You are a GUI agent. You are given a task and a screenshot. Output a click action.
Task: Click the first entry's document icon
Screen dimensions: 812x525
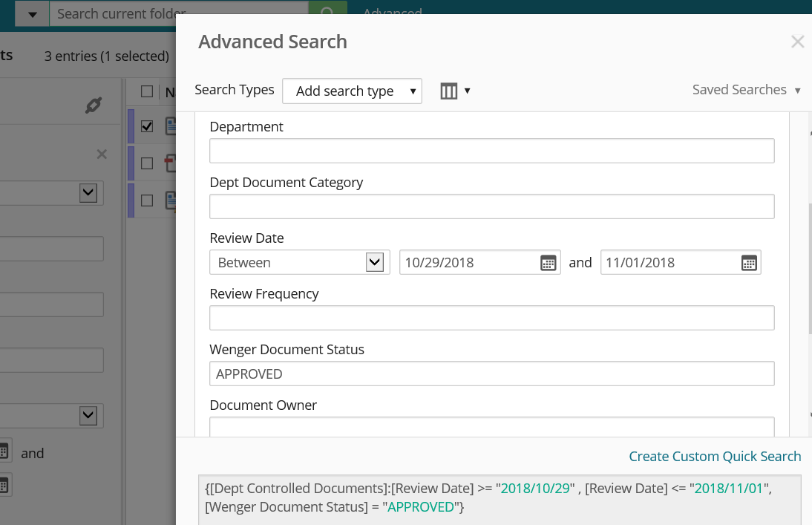pos(171,126)
